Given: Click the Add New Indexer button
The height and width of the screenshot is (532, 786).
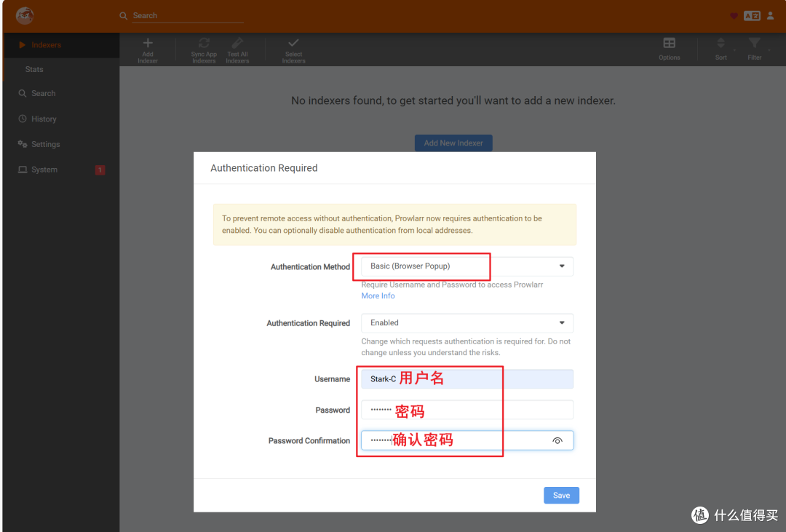Looking at the screenshot, I should click(x=453, y=143).
